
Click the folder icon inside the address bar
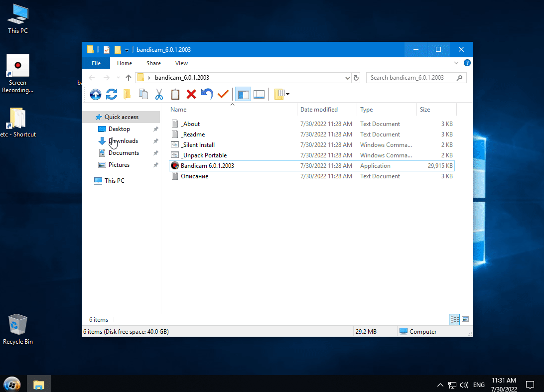click(x=140, y=77)
